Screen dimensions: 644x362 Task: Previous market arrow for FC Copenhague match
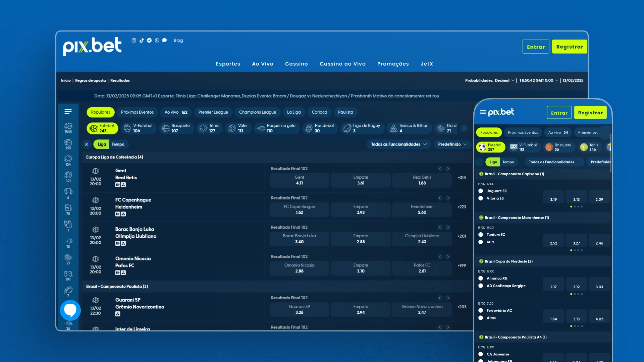(440, 198)
